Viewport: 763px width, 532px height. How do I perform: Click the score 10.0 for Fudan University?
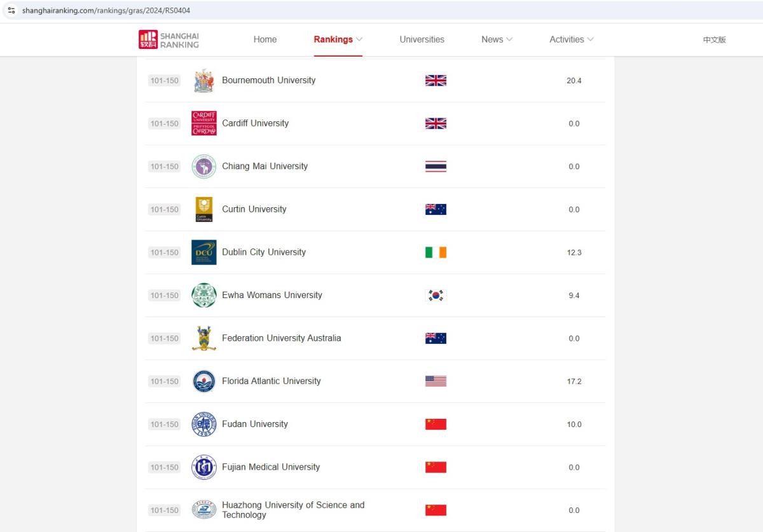tap(574, 424)
